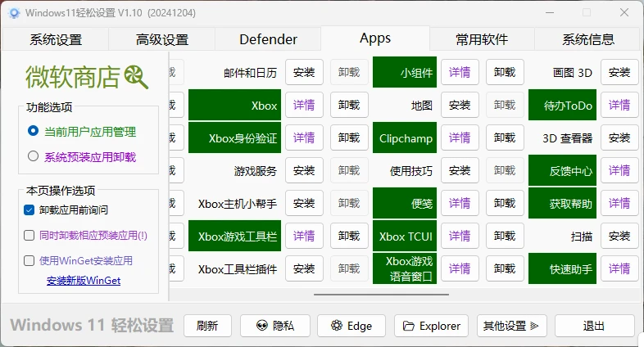Open details for 小组件
This screenshot has width=644, height=347.
460,72
